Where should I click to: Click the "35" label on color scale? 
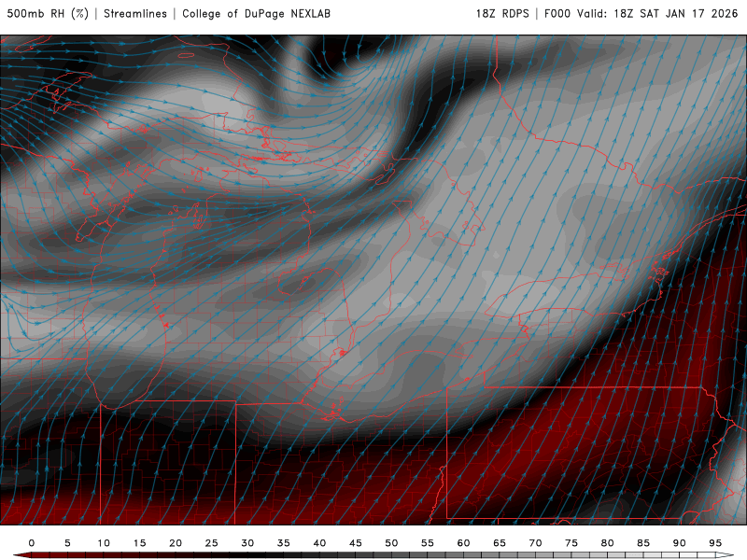(x=284, y=543)
